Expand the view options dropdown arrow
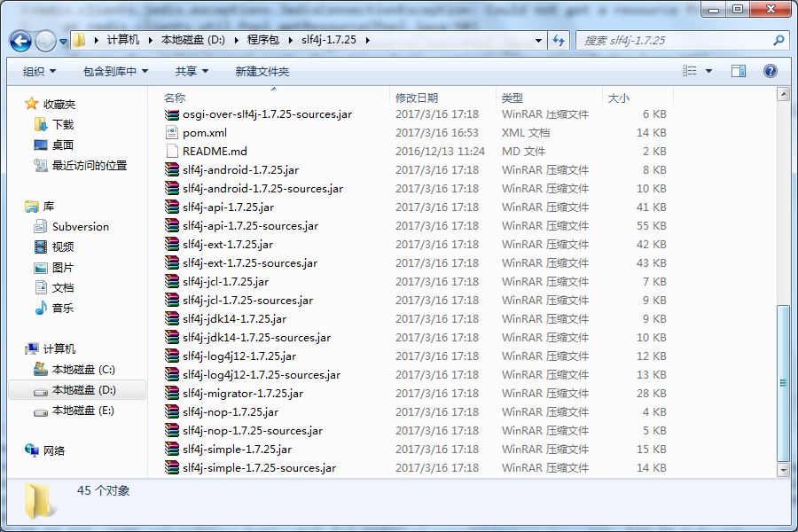The width and height of the screenshot is (798, 532). tap(709, 71)
